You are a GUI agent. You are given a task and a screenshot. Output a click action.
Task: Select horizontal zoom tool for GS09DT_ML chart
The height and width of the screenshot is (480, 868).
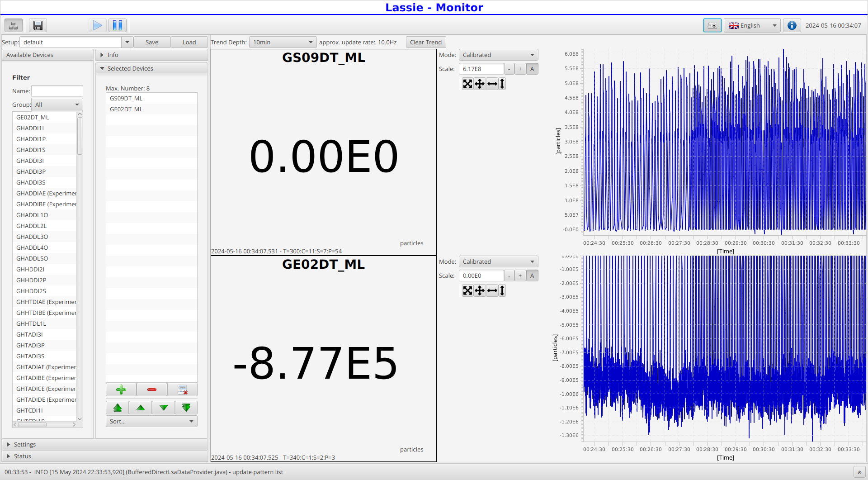[x=492, y=84]
